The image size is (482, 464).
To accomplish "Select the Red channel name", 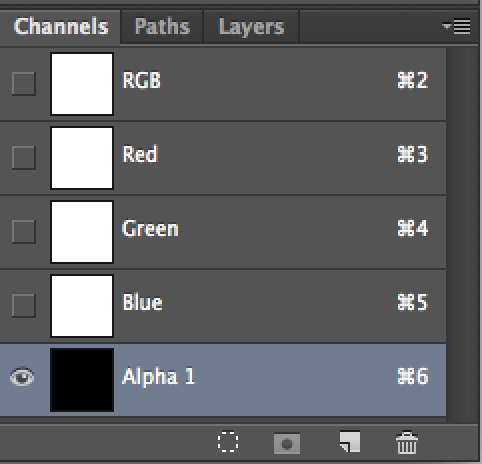I will (140, 154).
